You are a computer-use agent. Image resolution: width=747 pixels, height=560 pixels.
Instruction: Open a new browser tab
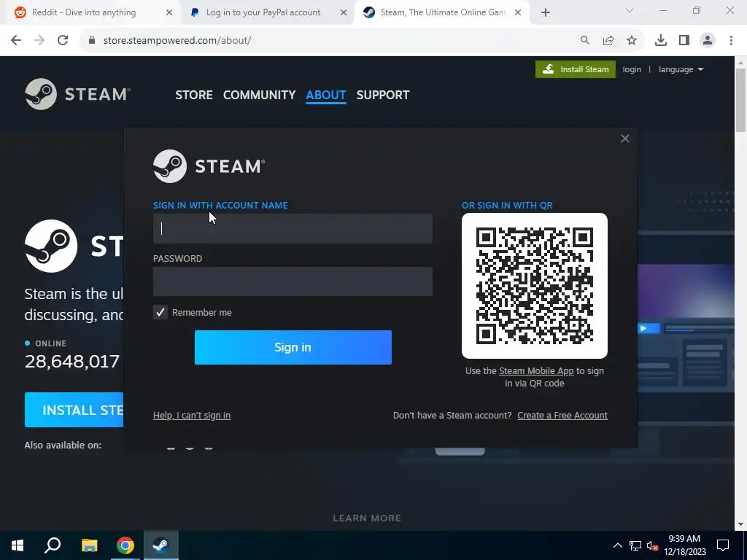546,13
